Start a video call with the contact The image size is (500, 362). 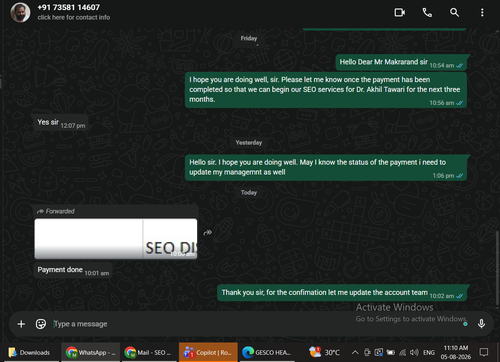coord(399,13)
